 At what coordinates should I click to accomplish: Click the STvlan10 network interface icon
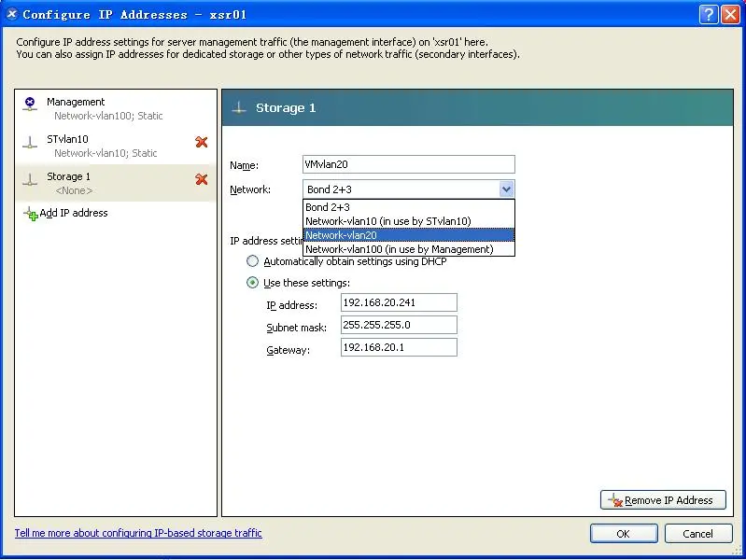[30, 142]
